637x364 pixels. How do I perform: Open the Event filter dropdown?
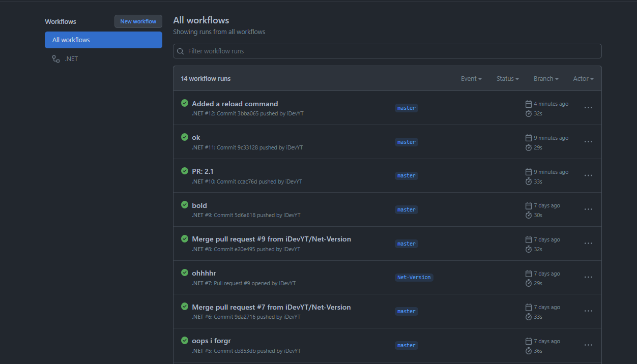coord(471,79)
